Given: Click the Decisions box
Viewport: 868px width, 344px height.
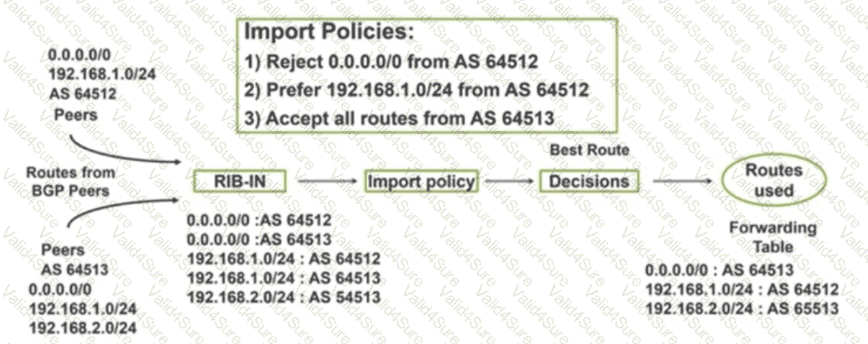Looking at the screenshot, I should pos(589,181).
